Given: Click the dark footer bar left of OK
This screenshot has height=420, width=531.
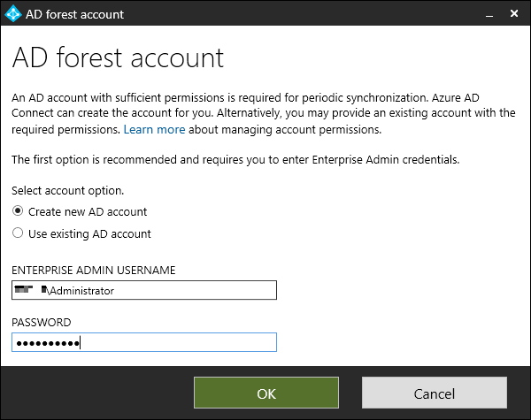Looking at the screenshot, I should pos(97,392).
